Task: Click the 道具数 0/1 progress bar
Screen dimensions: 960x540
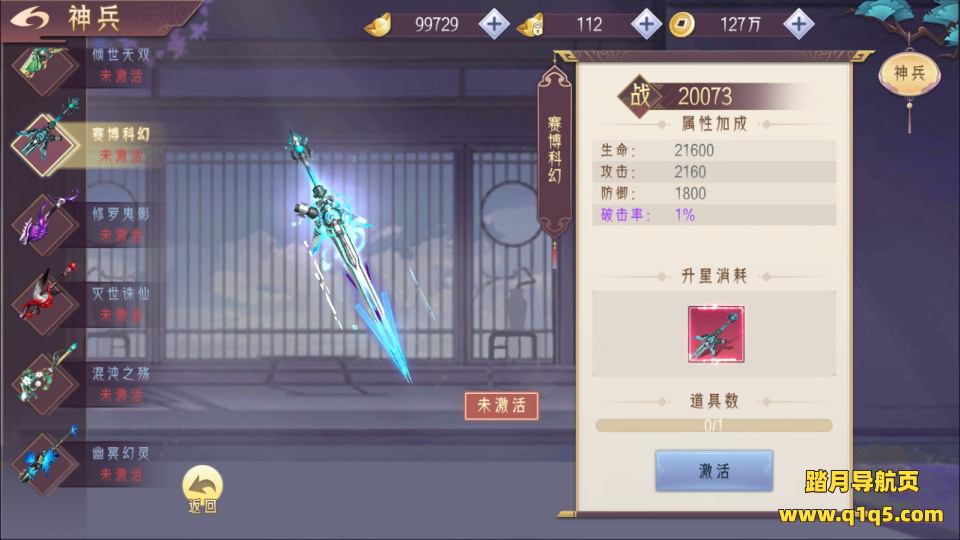Action: [x=714, y=425]
